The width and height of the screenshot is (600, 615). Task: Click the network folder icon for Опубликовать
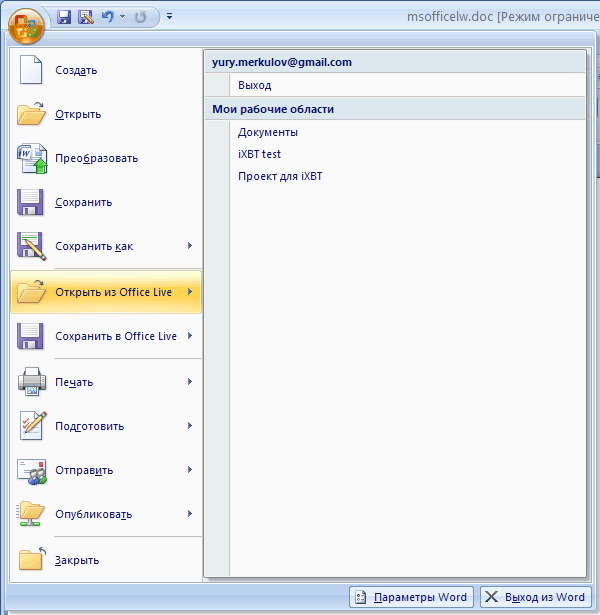click(31, 514)
